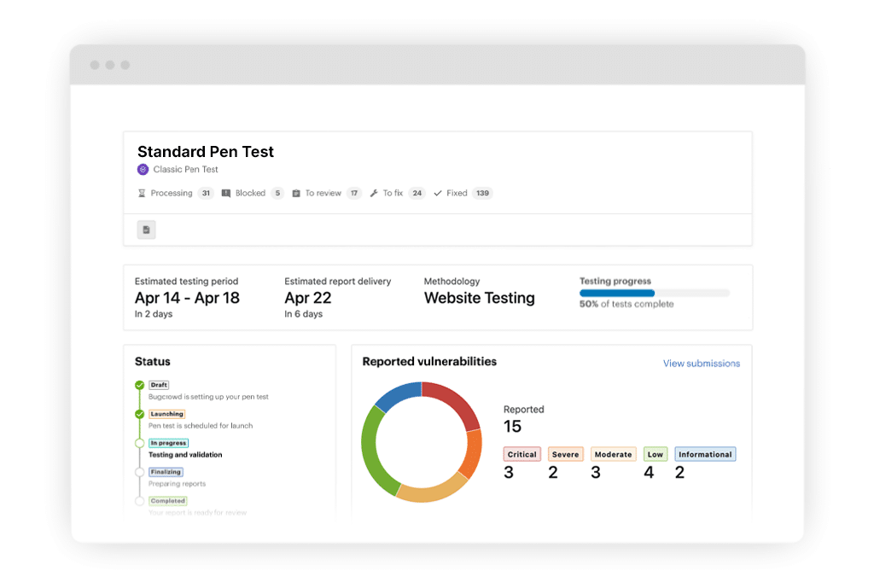Select the Severe severity badge
The image size is (874, 588).
pos(565,455)
